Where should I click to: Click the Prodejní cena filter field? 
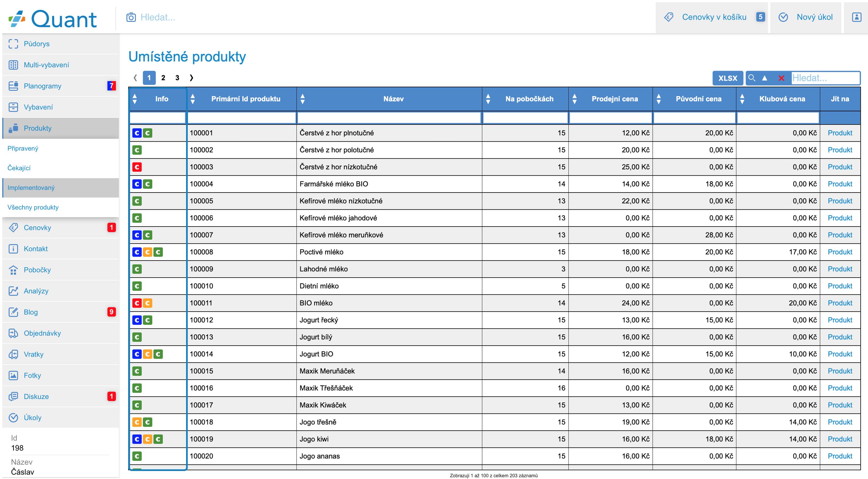pos(611,118)
